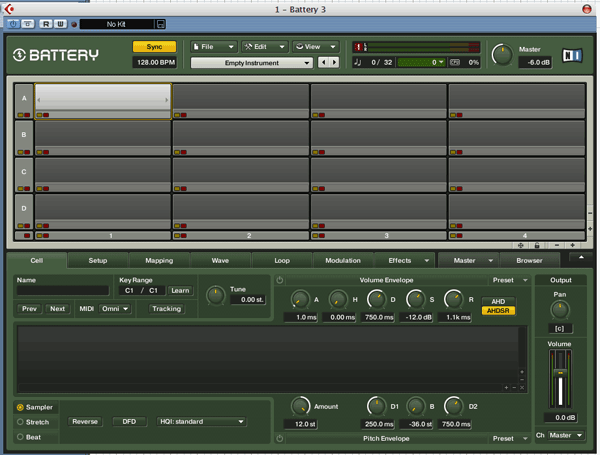
Task: Open the HQI: standard dropdown
Action: 200,422
